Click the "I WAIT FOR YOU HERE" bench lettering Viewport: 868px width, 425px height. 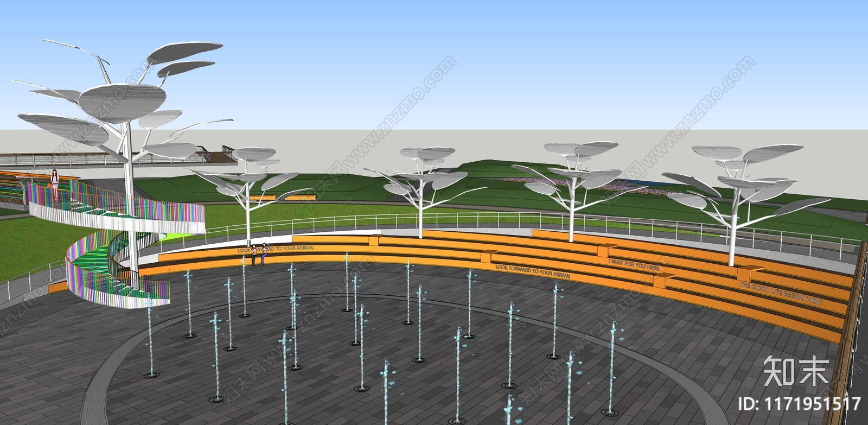pos(634,264)
